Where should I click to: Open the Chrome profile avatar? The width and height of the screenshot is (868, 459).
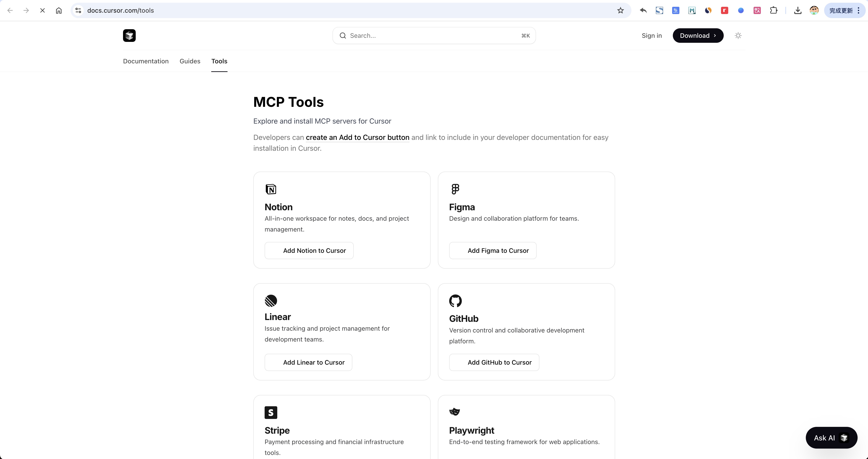tap(814, 10)
